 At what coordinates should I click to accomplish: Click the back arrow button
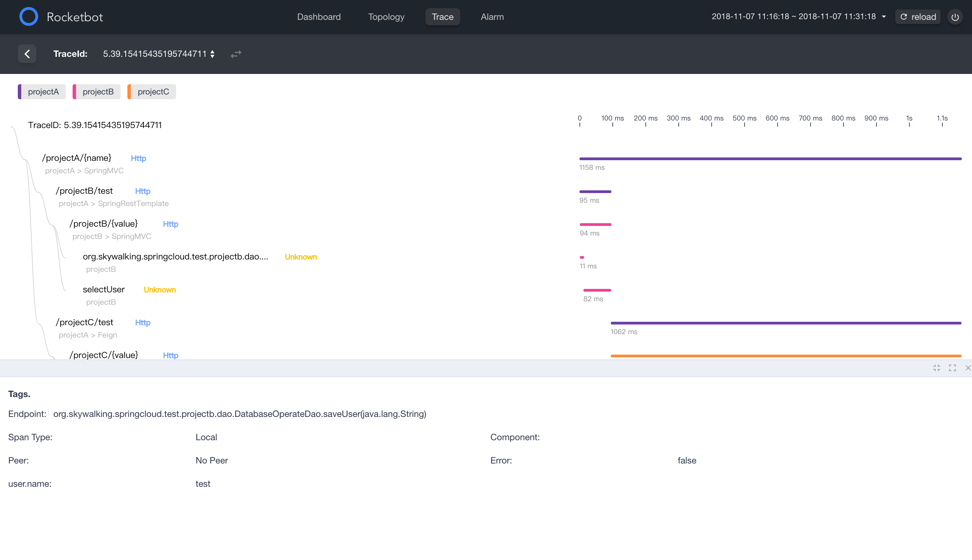coord(27,54)
